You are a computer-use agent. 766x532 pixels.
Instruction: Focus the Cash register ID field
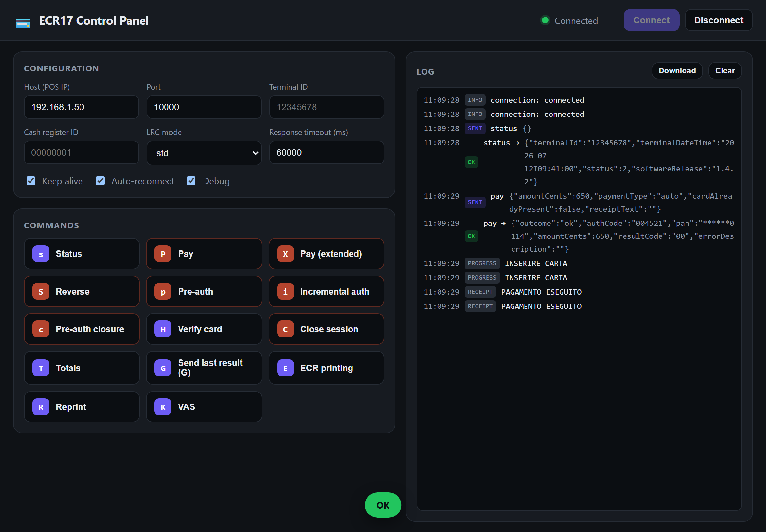coord(81,152)
